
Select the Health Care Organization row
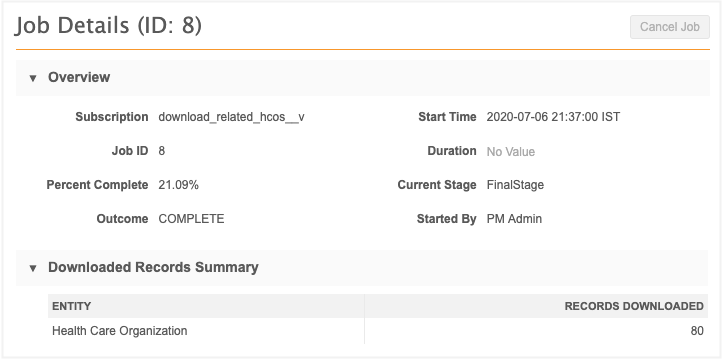tap(378, 331)
